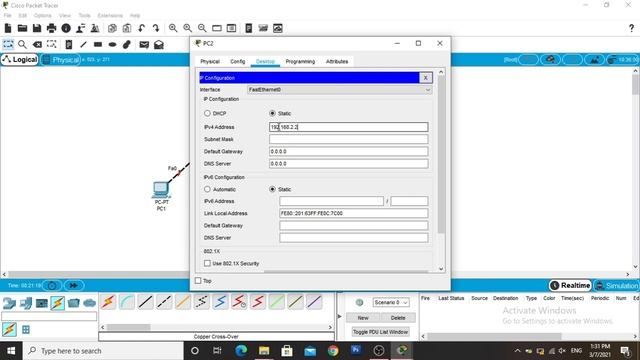Open the PC2 Attributes tab
The image size is (640, 360).
click(337, 61)
